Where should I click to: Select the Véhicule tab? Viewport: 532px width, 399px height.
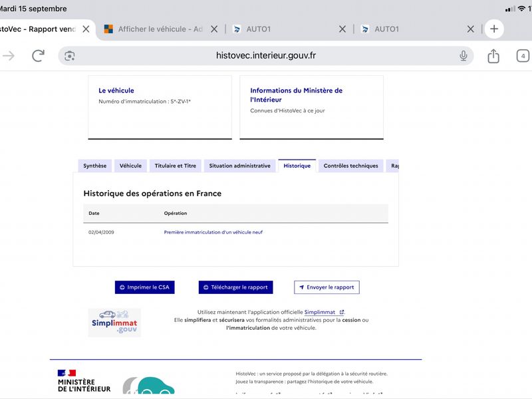click(x=130, y=166)
